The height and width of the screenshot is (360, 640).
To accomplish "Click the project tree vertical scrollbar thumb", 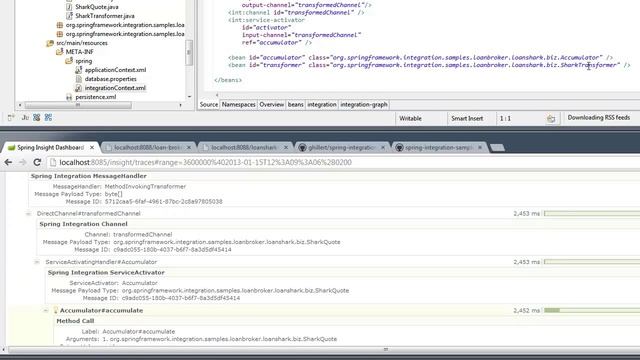I will pyautogui.click(x=189, y=52).
